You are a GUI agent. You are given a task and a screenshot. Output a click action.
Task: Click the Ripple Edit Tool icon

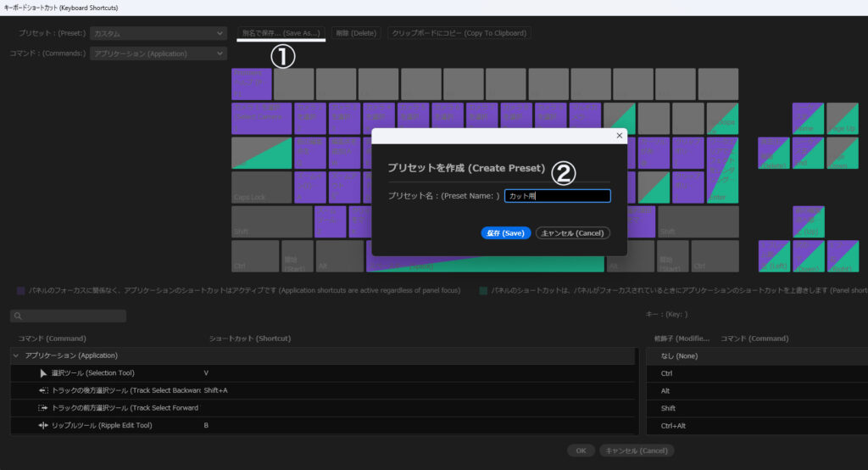pyautogui.click(x=43, y=425)
